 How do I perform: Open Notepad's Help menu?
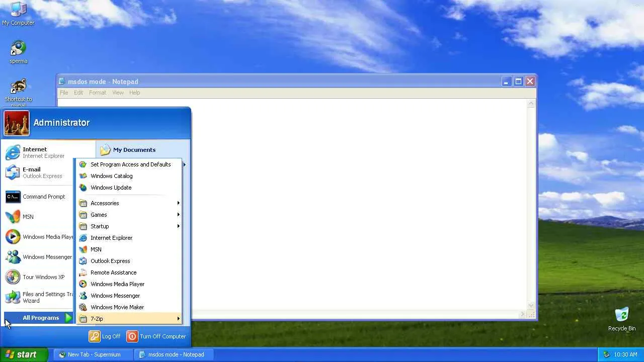[x=134, y=93]
